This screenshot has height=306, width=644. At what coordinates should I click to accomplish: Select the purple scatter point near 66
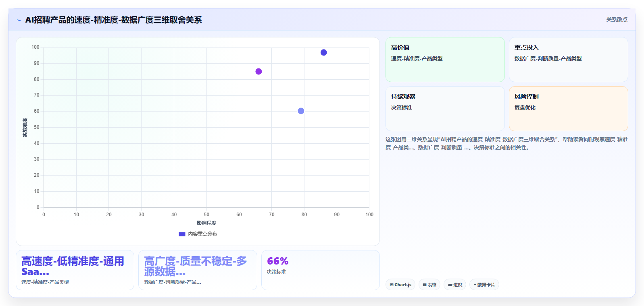pos(258,72)
